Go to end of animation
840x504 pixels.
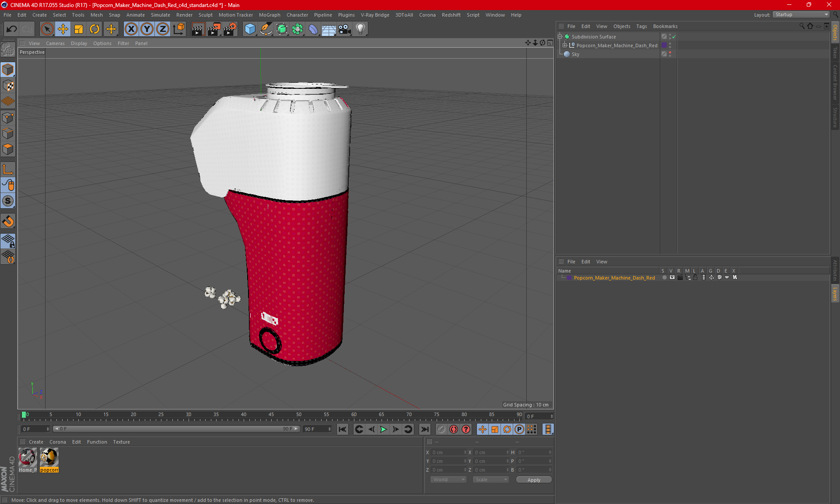(424, 429)
